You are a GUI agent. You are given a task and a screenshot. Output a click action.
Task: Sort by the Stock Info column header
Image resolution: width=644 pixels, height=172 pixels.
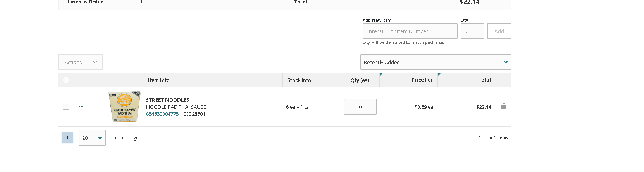[x=299, y=80]
